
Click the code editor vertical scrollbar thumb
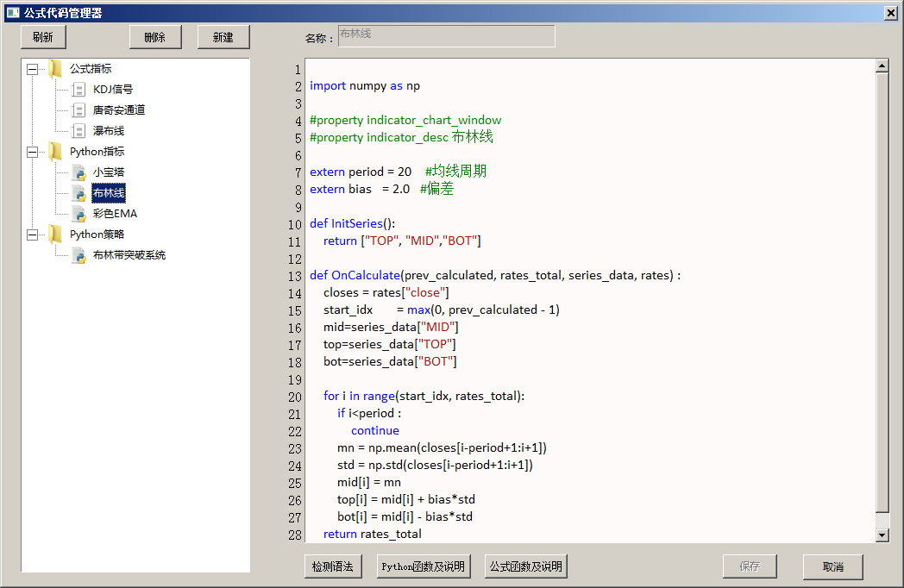pyautogui.click(x=882, y=293)
